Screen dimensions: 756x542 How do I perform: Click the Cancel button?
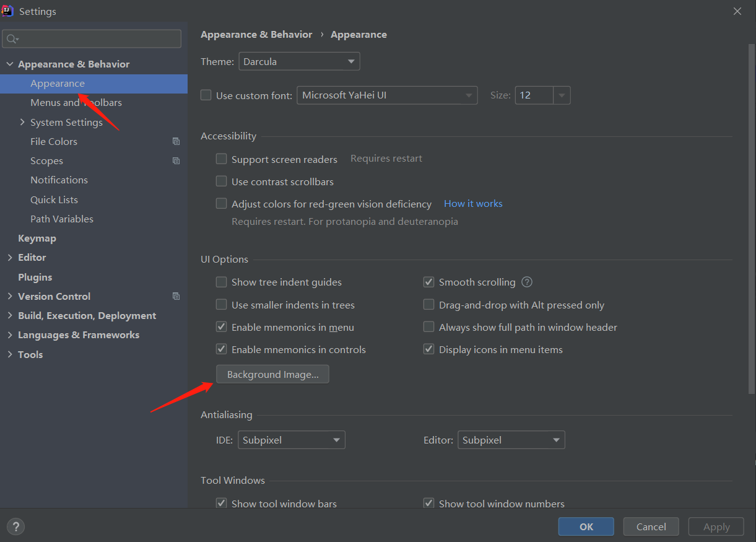click(x=651, y=527)
